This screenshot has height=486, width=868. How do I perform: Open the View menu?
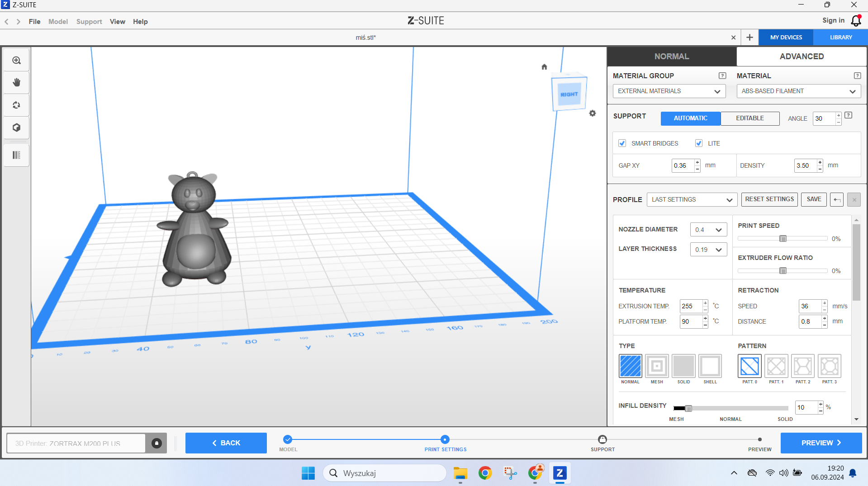tap(118, 22)
